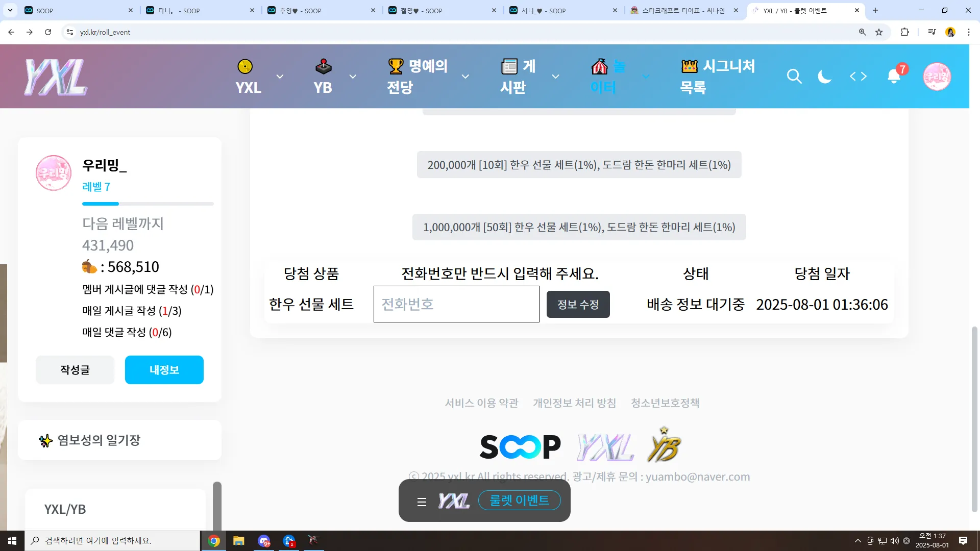Image resolution: width=980 pixels, height=551 pixels.
Task: Click the site search magnifier icon
Action: pos(794,77)
